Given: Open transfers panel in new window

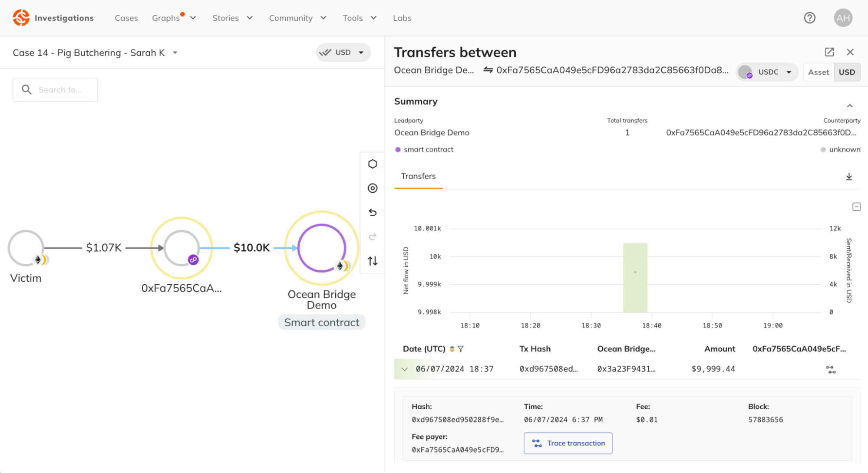Looking at the screenshot, I should [829, 52].
